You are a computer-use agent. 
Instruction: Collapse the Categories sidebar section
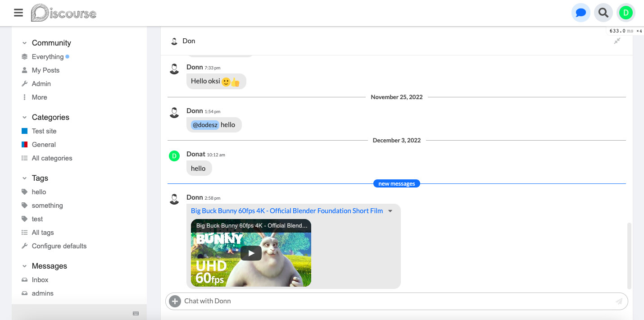point(24,117)
